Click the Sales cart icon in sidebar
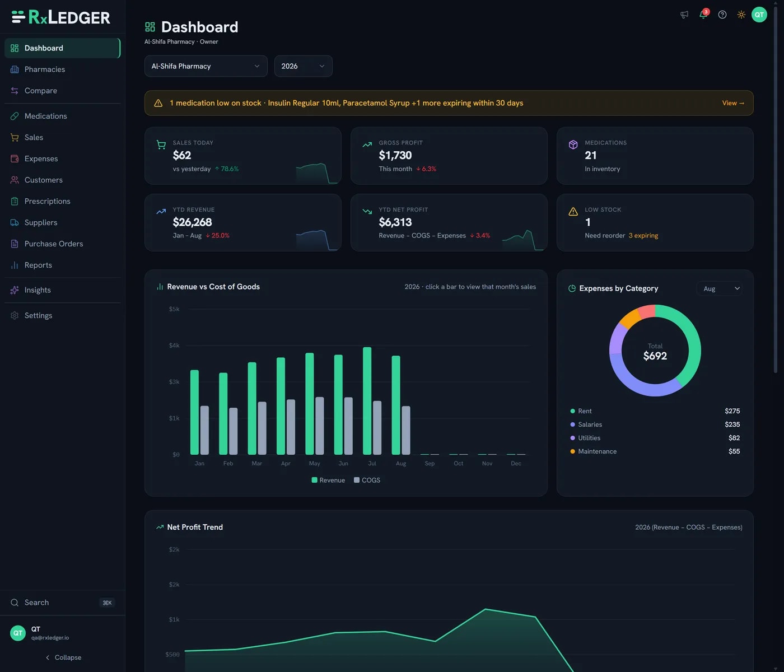The width and height of the screenshot is (784, 672). [x=15, y=137]
